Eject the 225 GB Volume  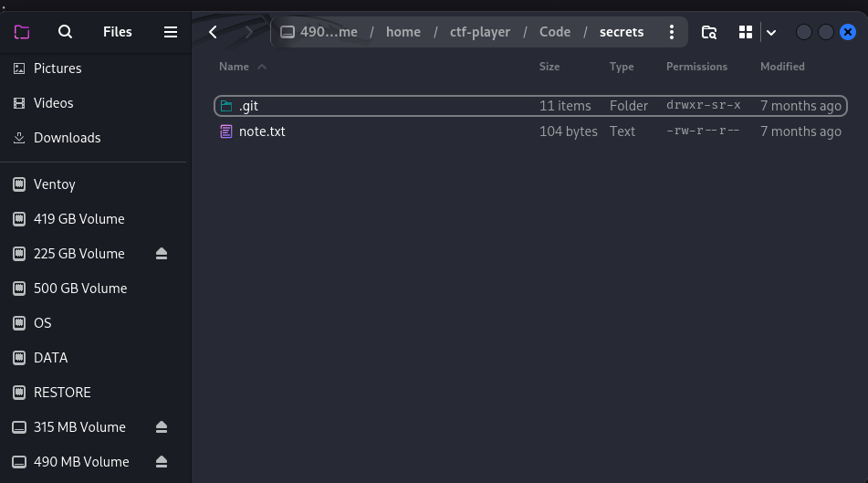pyautogui.click(x=161, y=254)
